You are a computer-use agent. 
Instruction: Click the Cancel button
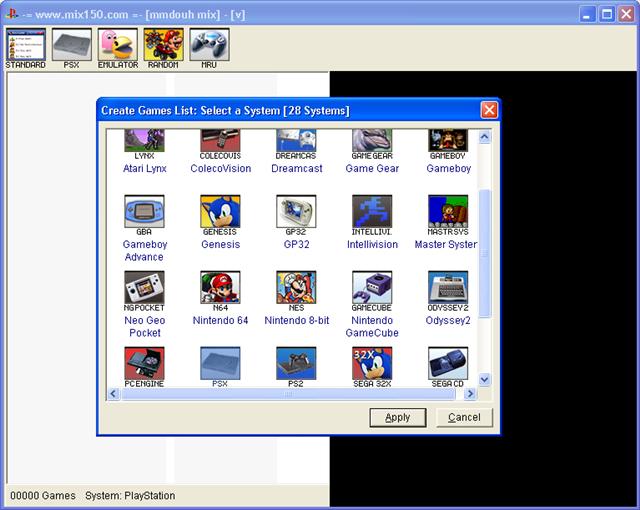point(464,417)
